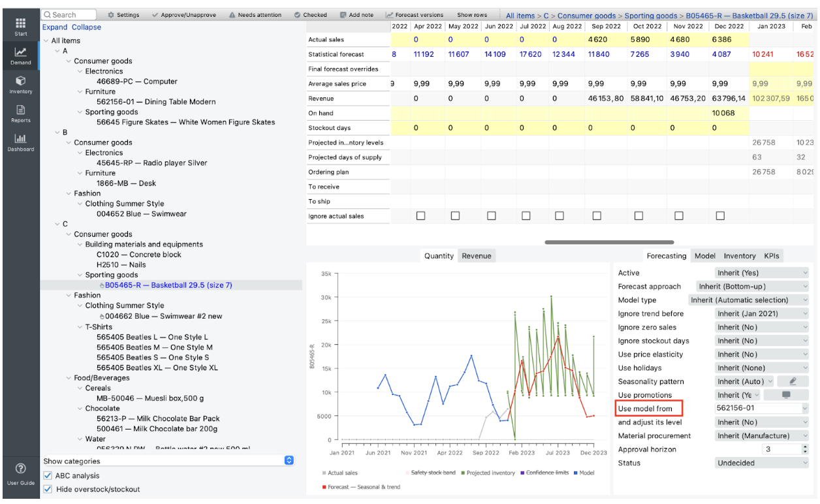Click the promotions screen icon button
The image size is (820, 504).
click(785, 395)
